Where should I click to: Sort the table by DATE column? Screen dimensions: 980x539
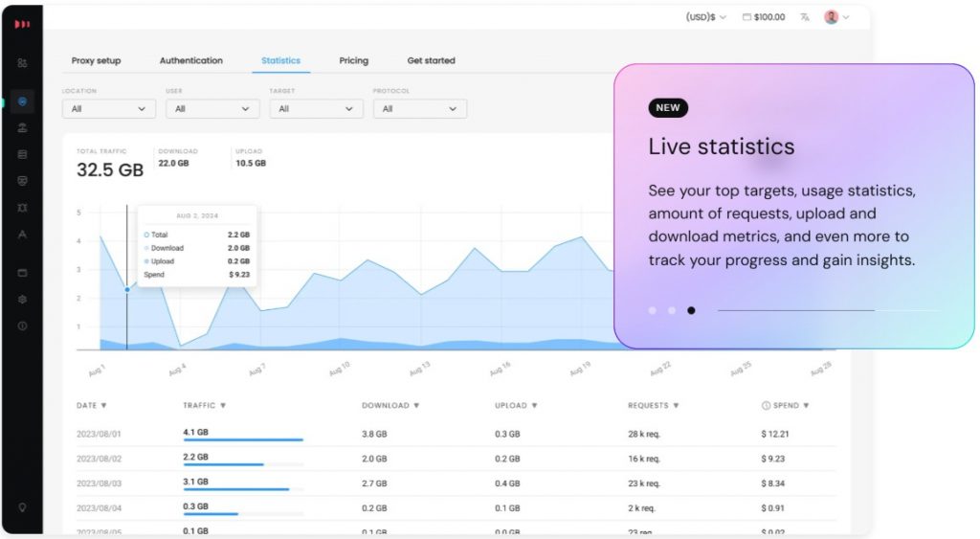pyautogui.click(x=91, y=406)
